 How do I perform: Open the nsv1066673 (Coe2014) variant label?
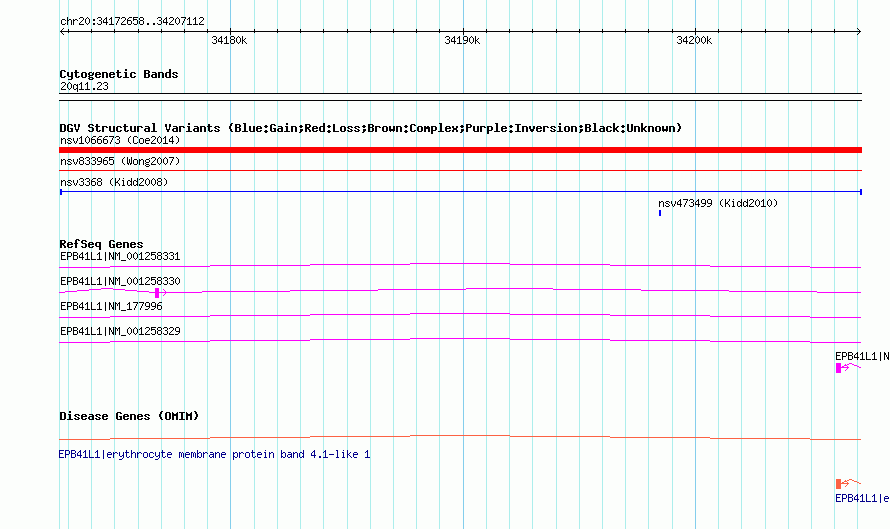tap(120, 140)
